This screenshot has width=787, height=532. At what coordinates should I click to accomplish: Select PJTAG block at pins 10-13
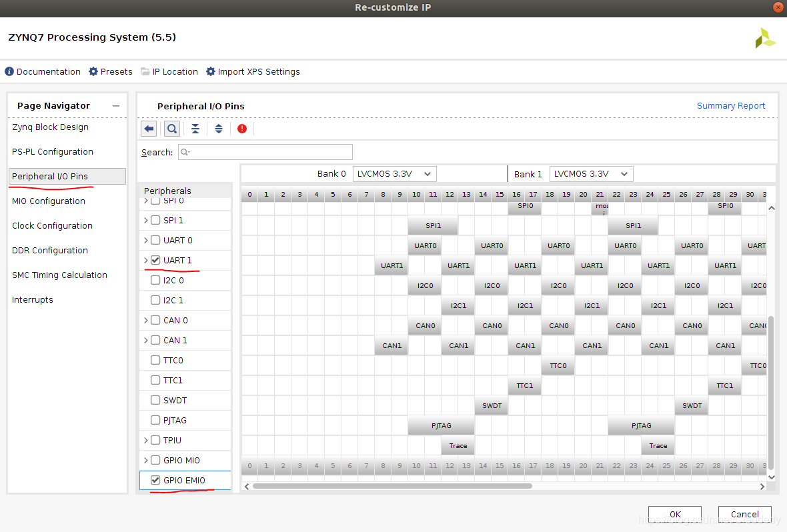(441, 425)
